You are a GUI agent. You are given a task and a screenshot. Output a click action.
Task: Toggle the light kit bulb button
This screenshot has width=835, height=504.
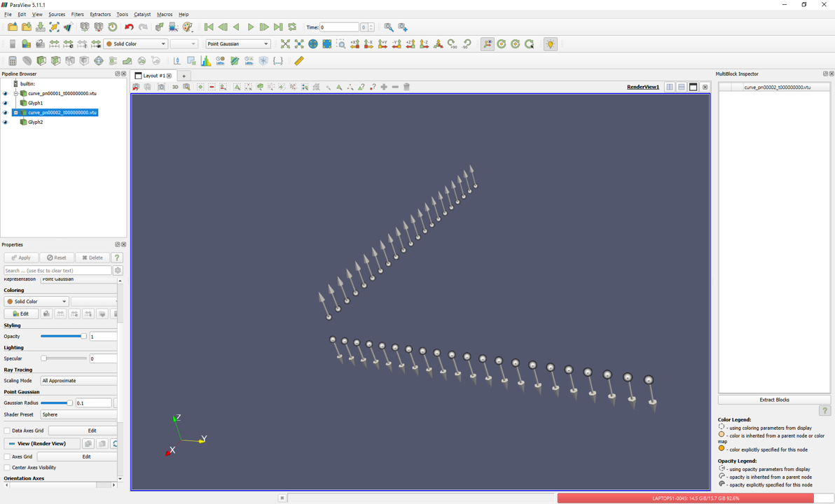tap(550, 44)
